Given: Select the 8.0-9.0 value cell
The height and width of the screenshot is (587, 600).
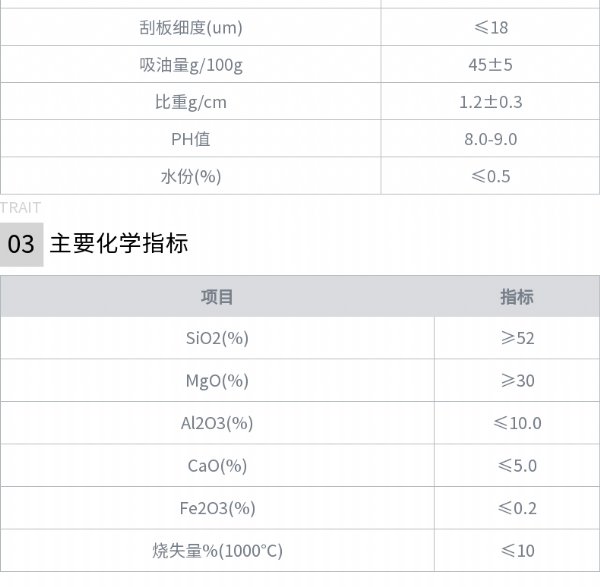Looking at the screenshot, I should pyautogui.click(x=490, y=139).
